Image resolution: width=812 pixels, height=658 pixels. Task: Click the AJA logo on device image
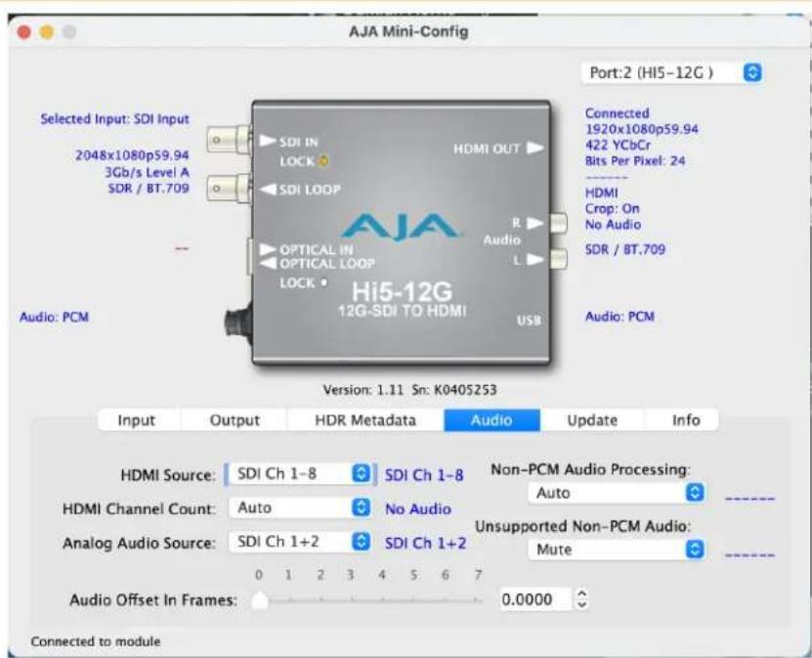400,227
